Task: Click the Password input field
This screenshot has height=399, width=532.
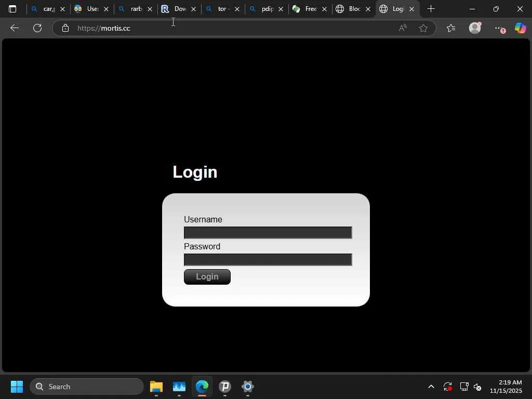Action: click(x=268, y=260)
